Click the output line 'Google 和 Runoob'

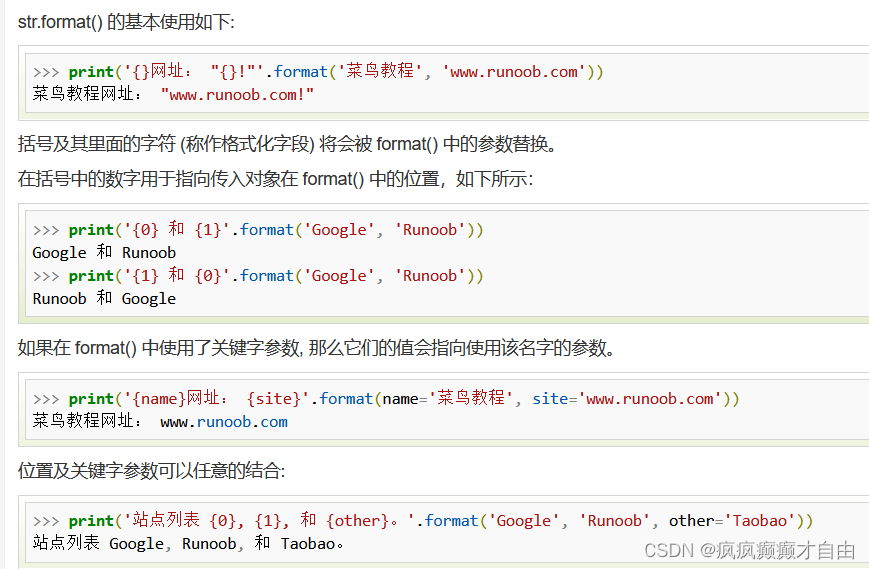pyautogui.click(x=104, y=252)
